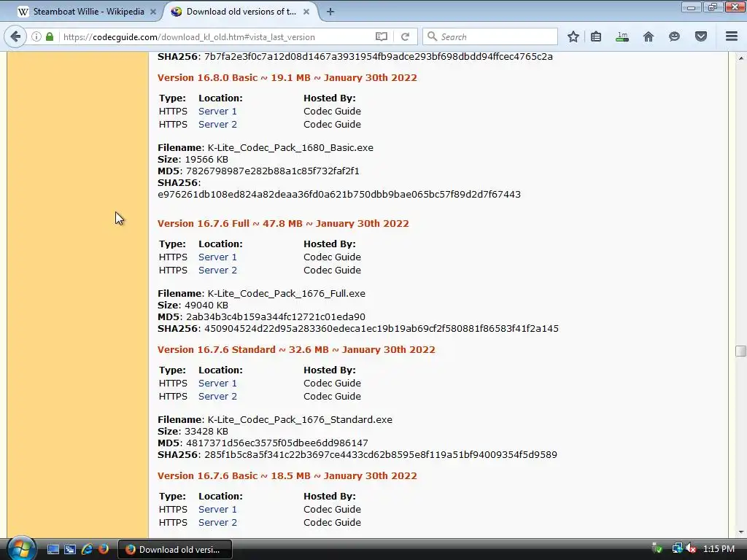Download 16.7.6 Basic from Server 1
747x560 pixels.
click(217, 510)
